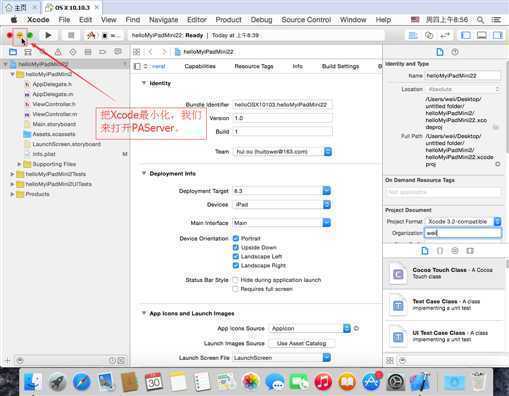Switch to the Standard editor
The width and height of the screenshot is (509, 396).
tap(413, 35)
